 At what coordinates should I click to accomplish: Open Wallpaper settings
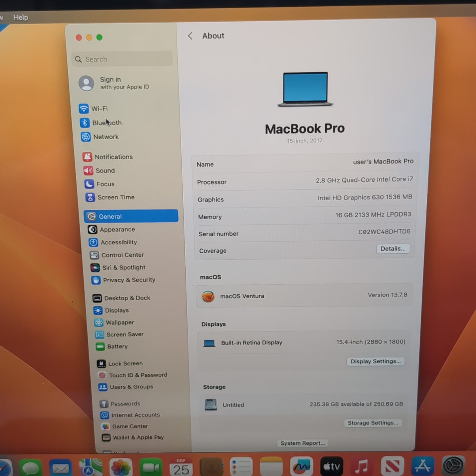click(x=114, y=322)
